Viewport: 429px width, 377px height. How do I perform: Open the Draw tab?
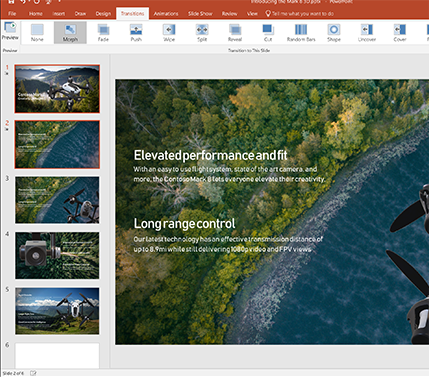80,14
